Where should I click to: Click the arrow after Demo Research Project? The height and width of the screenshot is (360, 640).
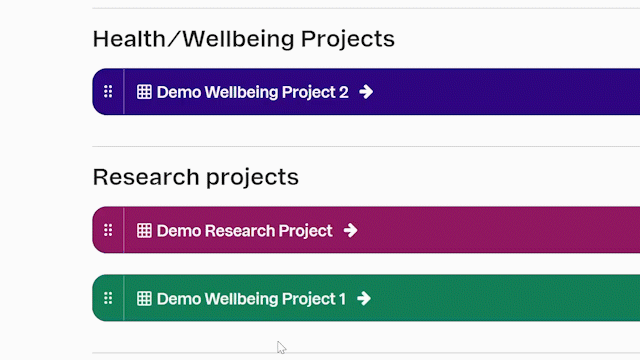click(350, 230)
